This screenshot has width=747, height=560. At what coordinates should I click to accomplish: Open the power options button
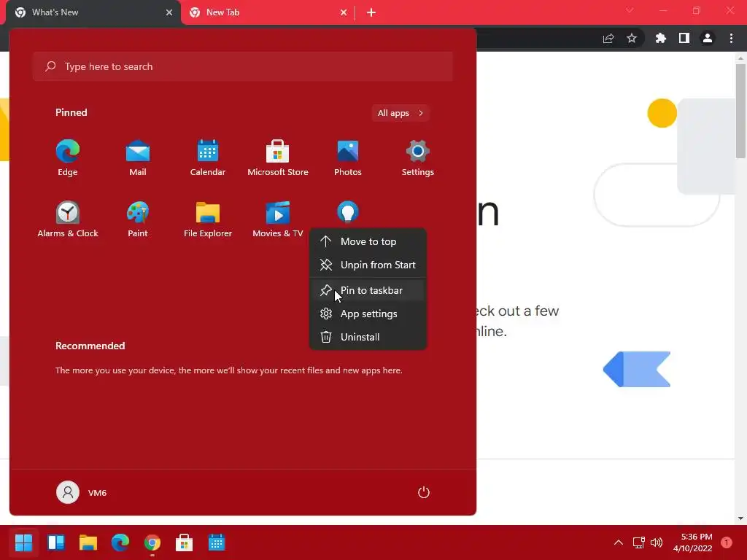[x=424, y=492]
